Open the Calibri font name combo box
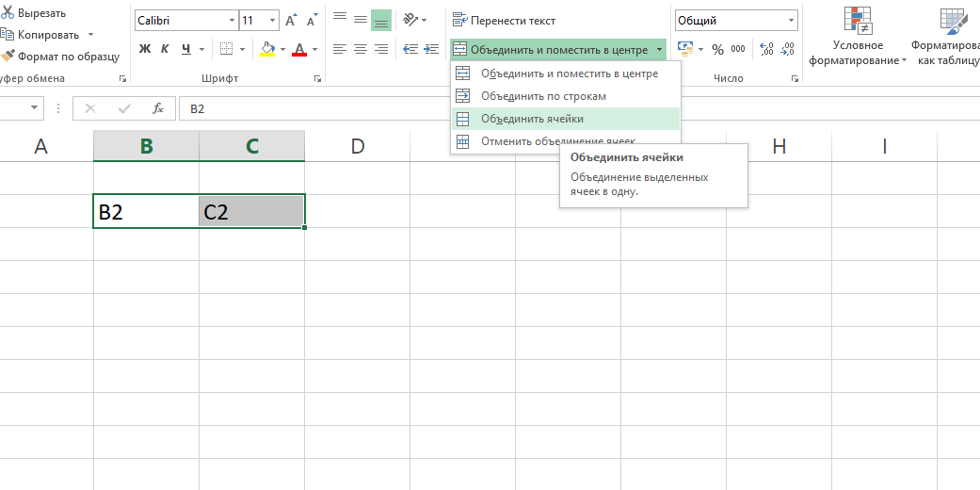The image size is (980, 490). (x=186, y=21)
